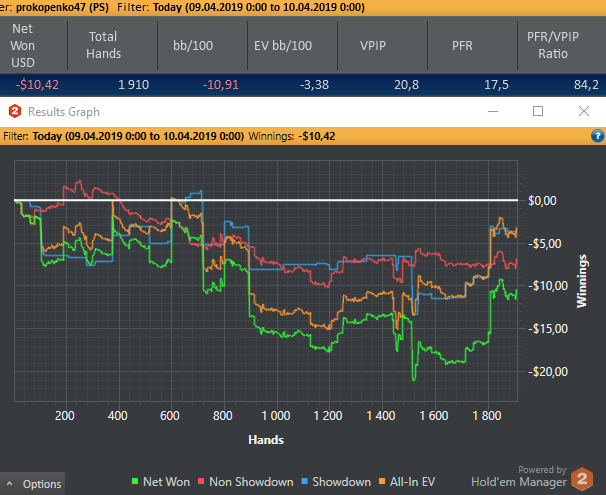Click the 400 hands axis tick
The image size is (606, 495).
coord(117,416)
